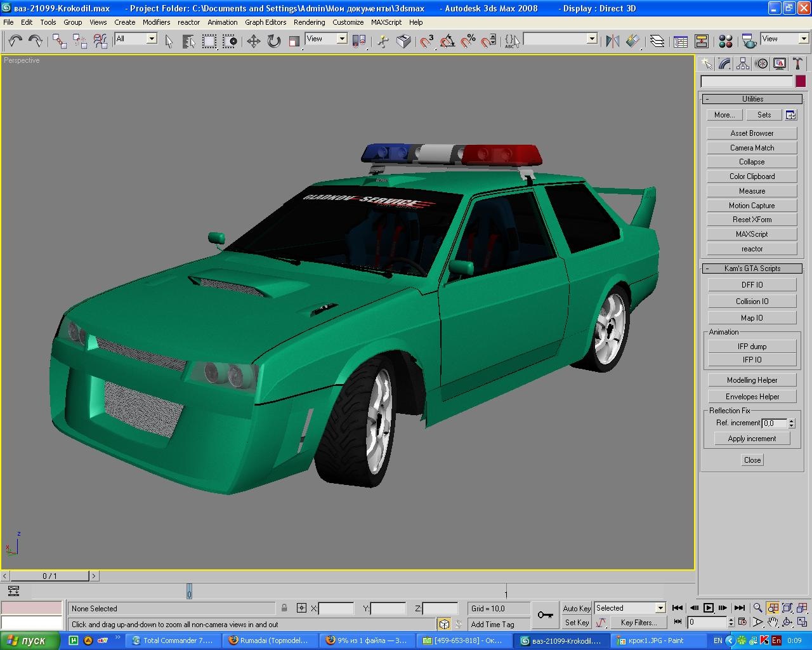Click the Apply increment button

(752, 439)
